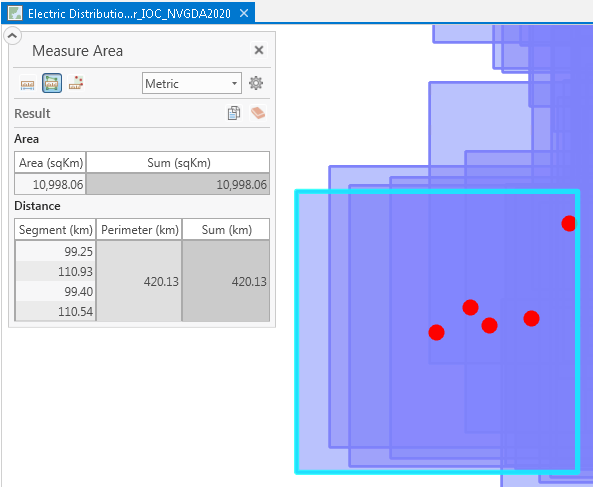The height and width of the screenshot is (489, 594).
Task: Open measurement options gear icon
Action: pos(256,83)
